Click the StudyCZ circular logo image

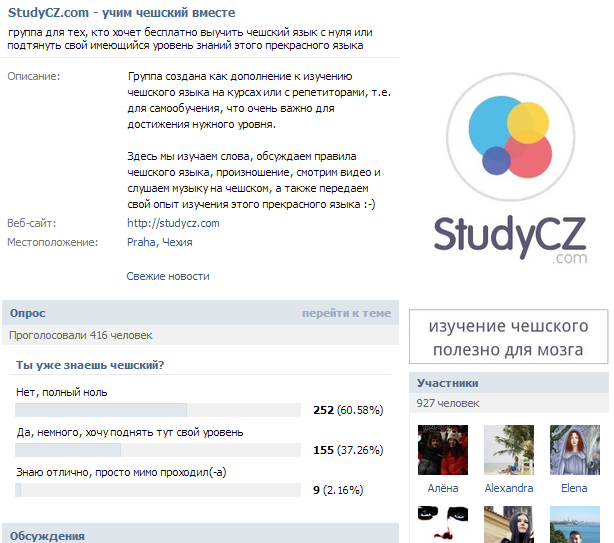(510, 137)
